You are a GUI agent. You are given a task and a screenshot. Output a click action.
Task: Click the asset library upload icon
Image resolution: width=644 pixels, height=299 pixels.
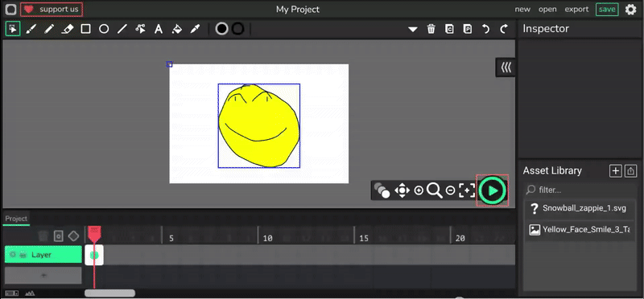631,171
